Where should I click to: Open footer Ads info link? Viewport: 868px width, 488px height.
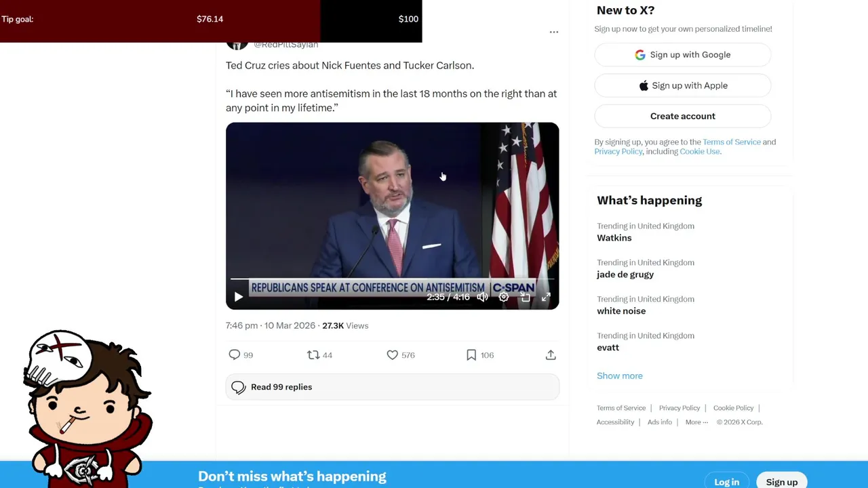pyautogui.click(x=660, y=422)
